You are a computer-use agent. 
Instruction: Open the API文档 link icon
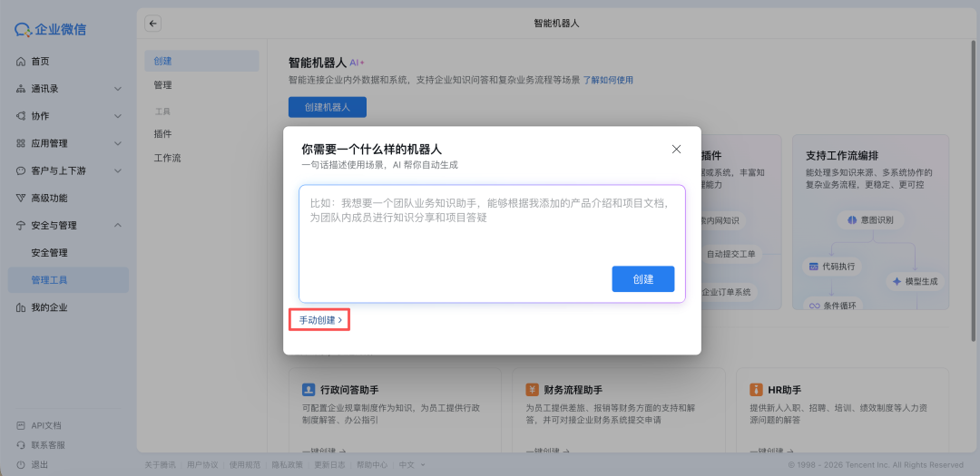21,425
